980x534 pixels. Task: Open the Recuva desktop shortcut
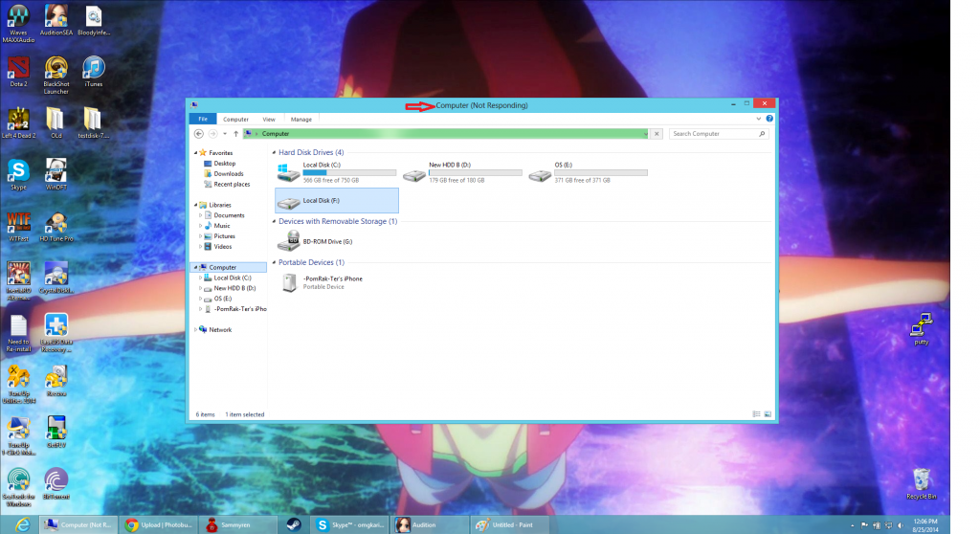click(56, 381)
